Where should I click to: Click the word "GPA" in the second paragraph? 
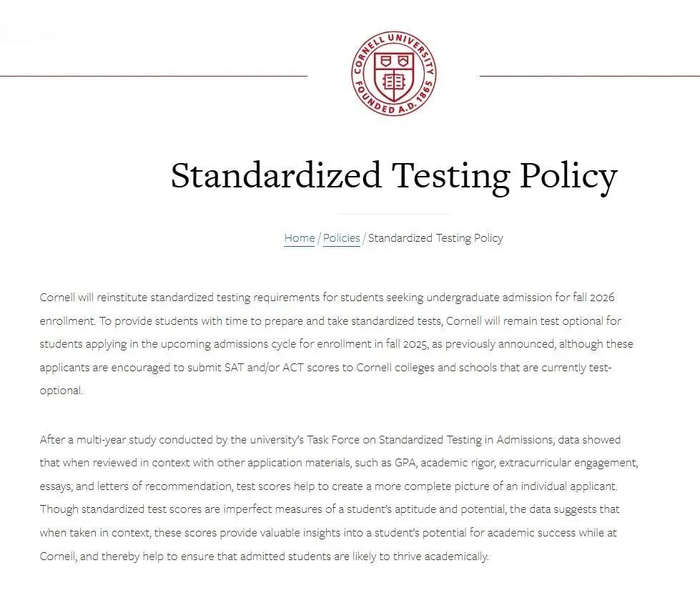[405, 463]
